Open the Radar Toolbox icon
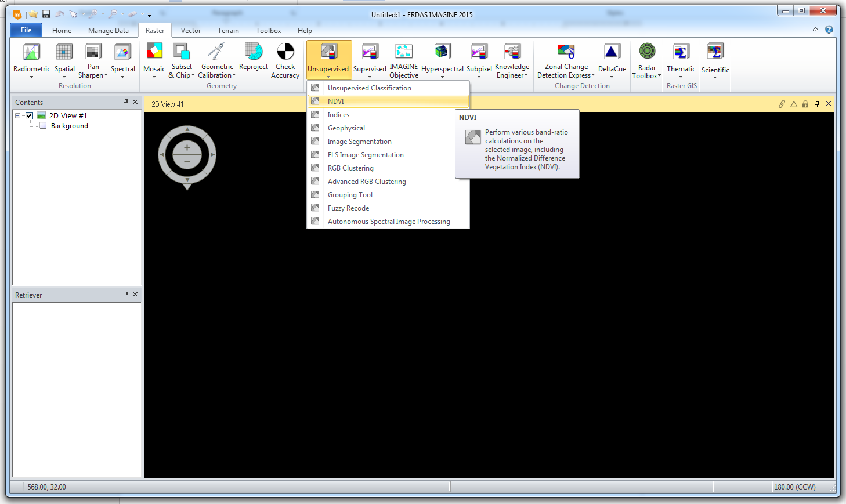This screenshot has height=504, width=846. 647,52
